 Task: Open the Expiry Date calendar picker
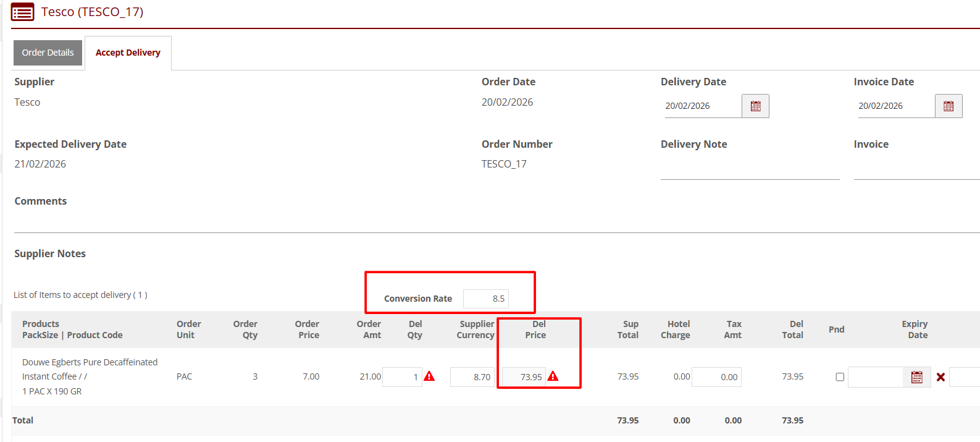coord(916,377)
